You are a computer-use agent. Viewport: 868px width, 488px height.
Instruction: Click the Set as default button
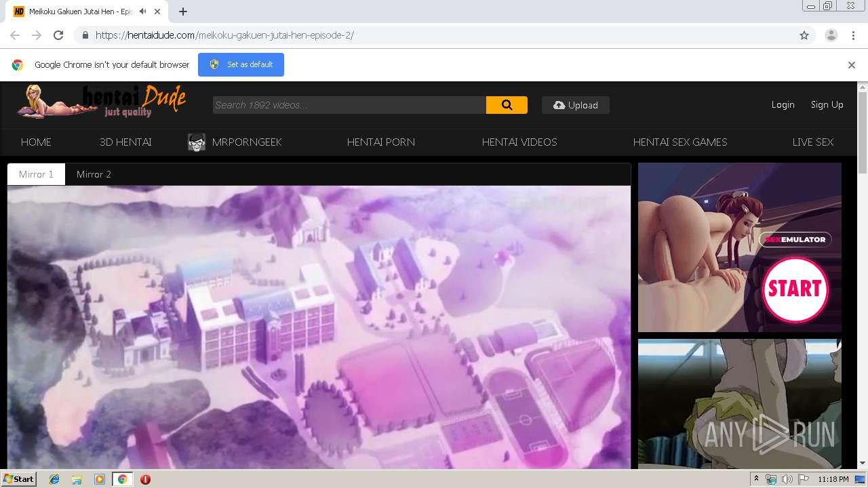pos(241,64)
